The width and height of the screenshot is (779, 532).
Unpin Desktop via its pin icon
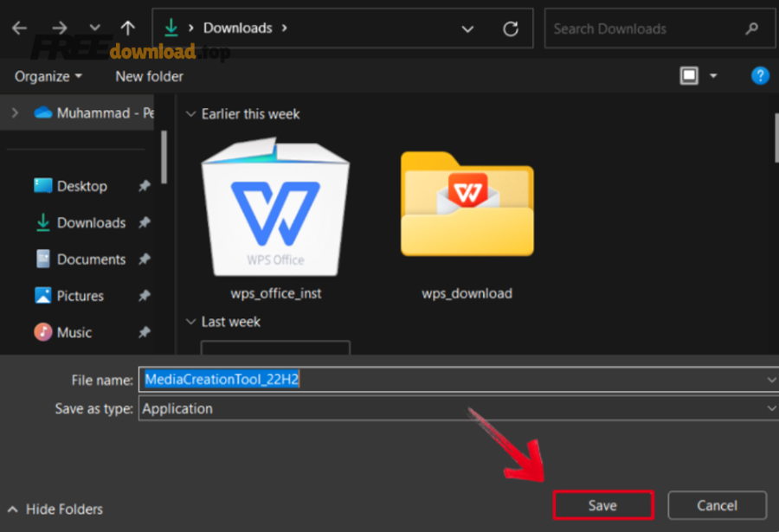[144, 186]
